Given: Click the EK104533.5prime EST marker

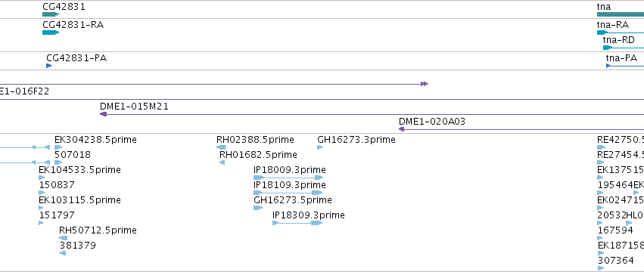Looking at the screenshot, I should [42, 178].
